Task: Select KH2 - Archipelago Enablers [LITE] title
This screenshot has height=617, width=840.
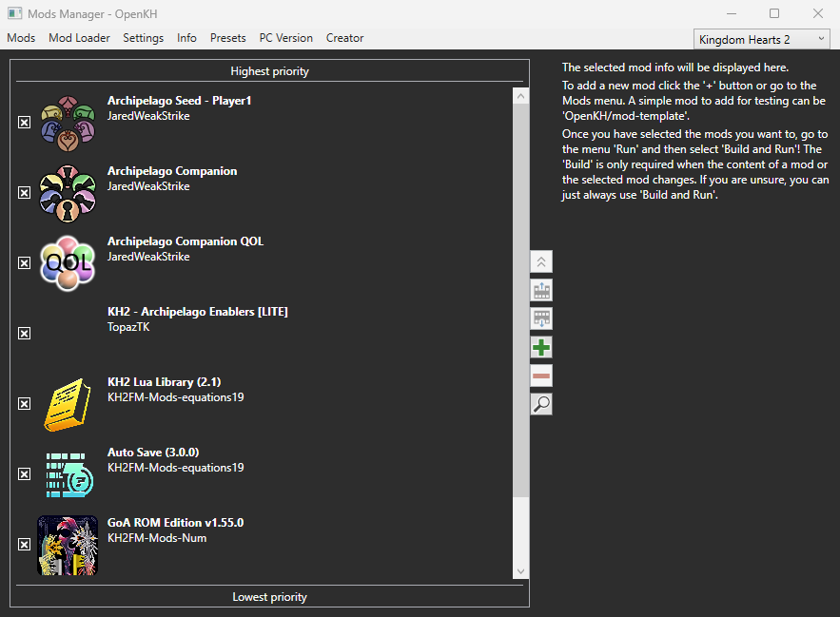Action: [198, 312]
